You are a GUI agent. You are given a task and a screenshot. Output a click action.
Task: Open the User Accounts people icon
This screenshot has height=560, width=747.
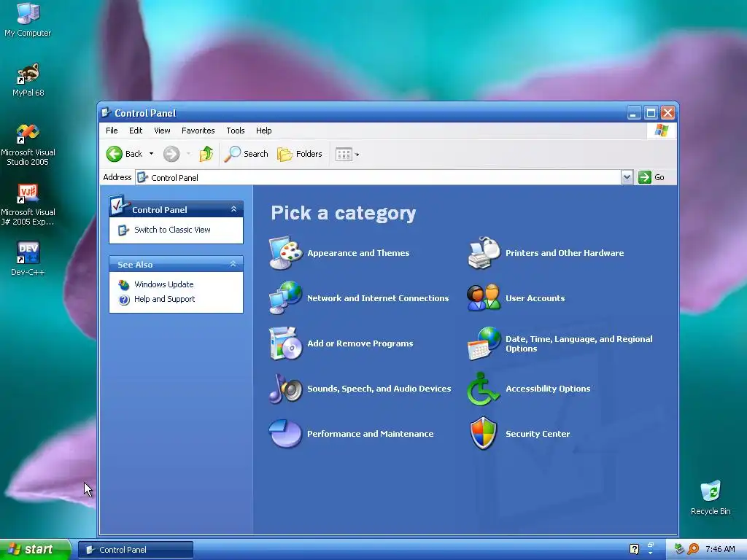click(x=484, y=298)
